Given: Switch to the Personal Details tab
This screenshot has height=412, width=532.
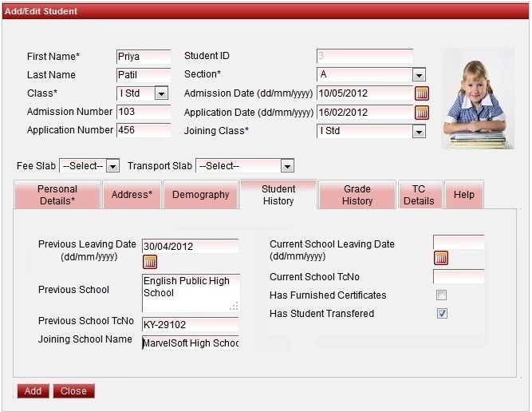Looking at the screenshot, I should pyautogui.click(x=57, y=195).
